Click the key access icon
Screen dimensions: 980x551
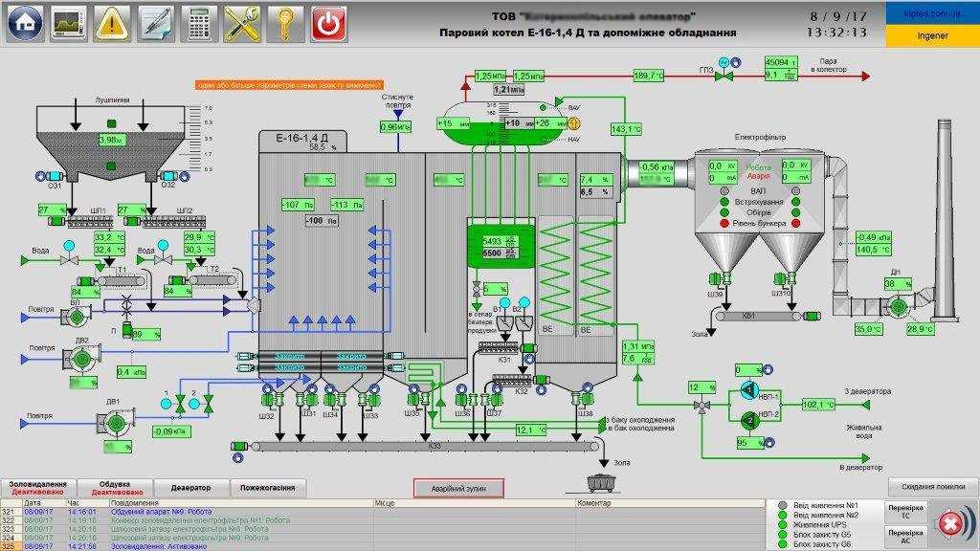click(x=285, y=23)
